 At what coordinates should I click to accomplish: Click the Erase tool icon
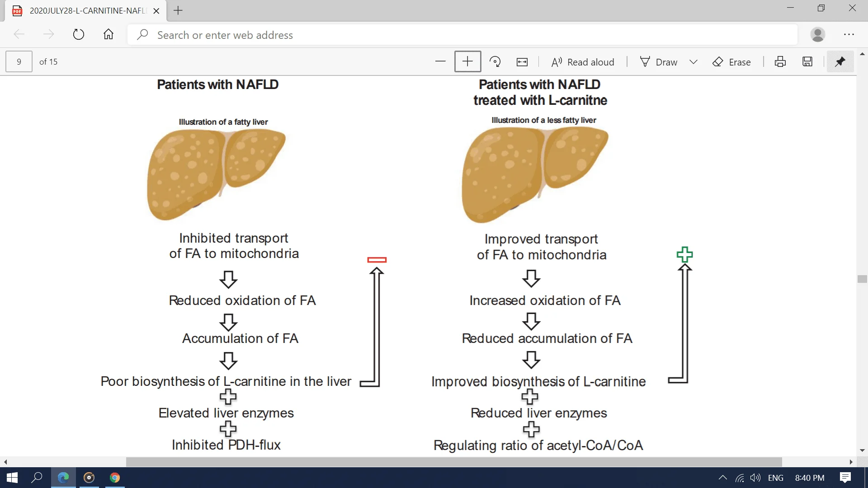click(718, 61)
